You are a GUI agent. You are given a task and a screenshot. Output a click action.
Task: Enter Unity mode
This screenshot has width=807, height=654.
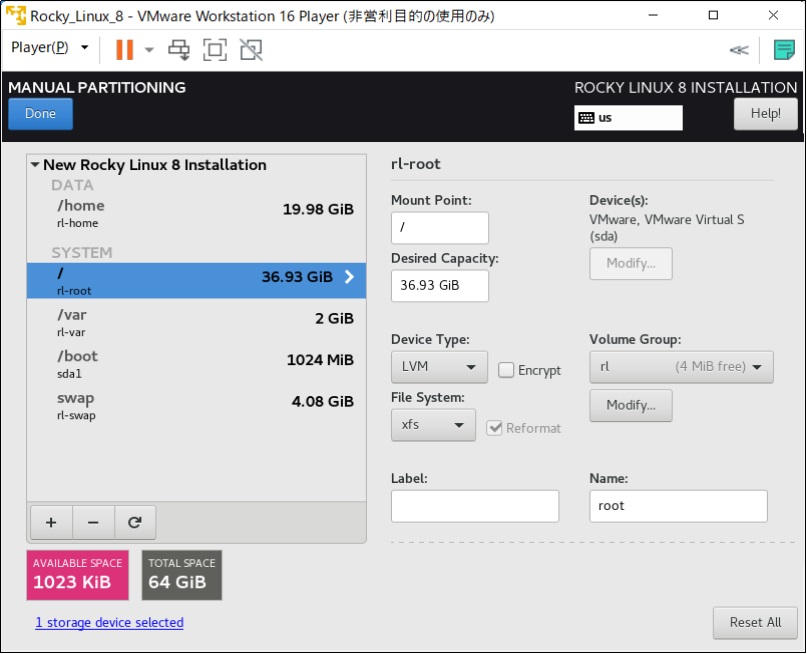pyautogui.click(x=248, y=49)
